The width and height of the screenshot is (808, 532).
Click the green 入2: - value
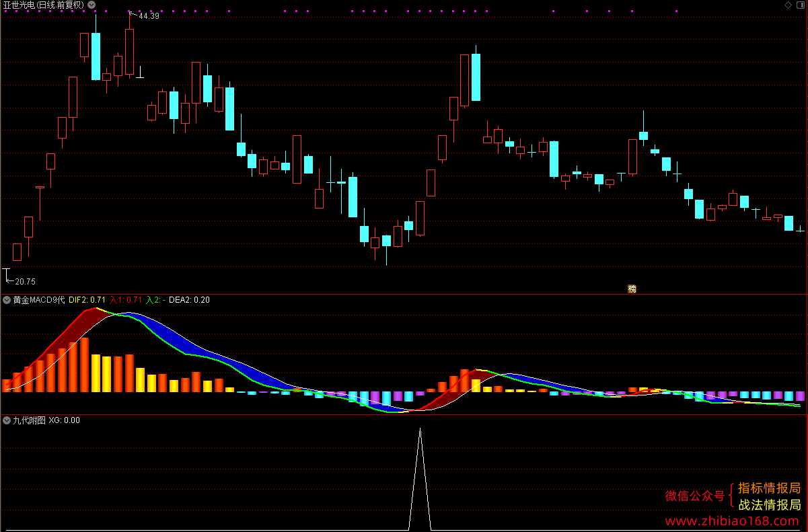[x=155, y=300]
